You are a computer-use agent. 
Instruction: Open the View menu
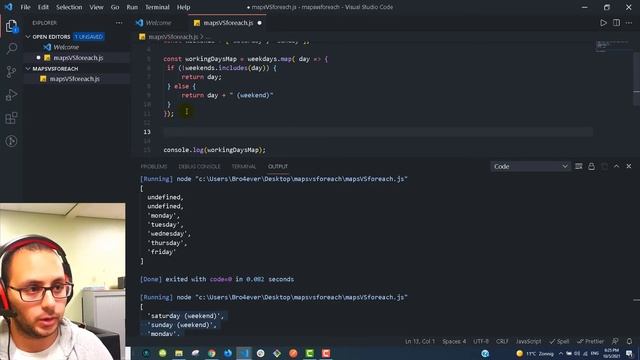pyautogui.click(x=96, y=7)
